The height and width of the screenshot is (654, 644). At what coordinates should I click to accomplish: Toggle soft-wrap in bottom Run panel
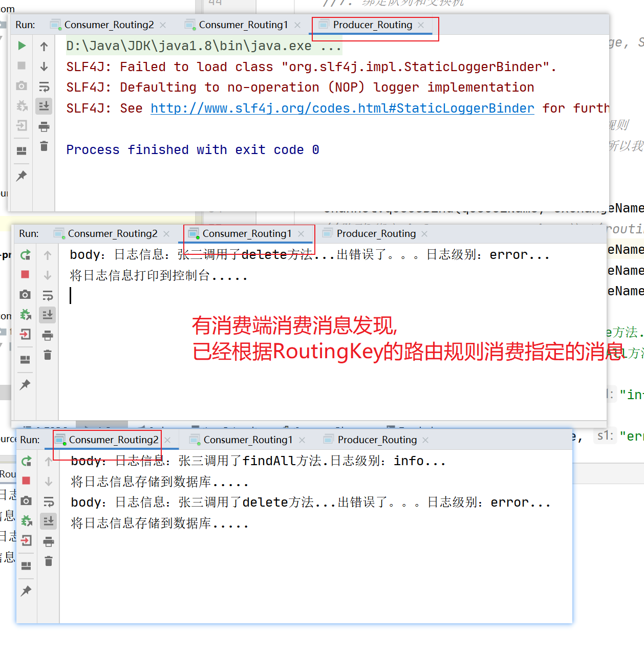pyautogui.click(x=49, y=502)
